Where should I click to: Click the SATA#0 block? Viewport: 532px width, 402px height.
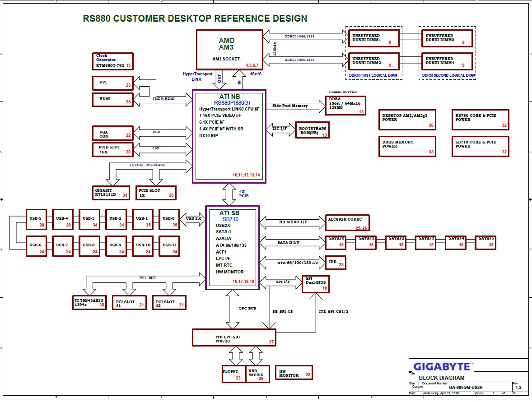pos(336,243)
